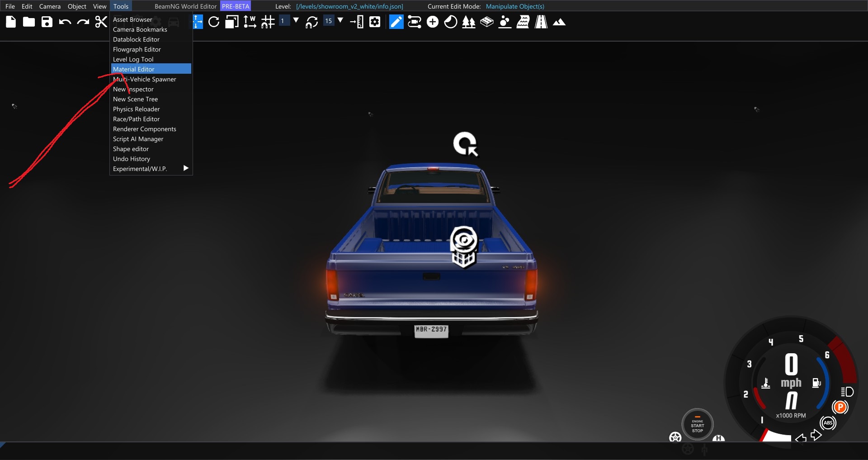The height and width of the screenshot is (460, 868).
Task: Expand the rotation snap angle dropdown arrow
Action: point(340,20)
